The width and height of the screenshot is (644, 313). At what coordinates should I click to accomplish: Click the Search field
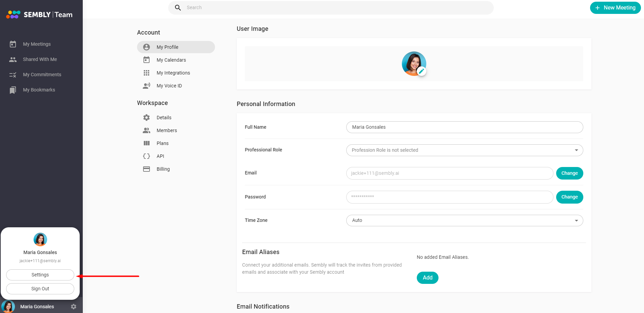tap(331, 8)
